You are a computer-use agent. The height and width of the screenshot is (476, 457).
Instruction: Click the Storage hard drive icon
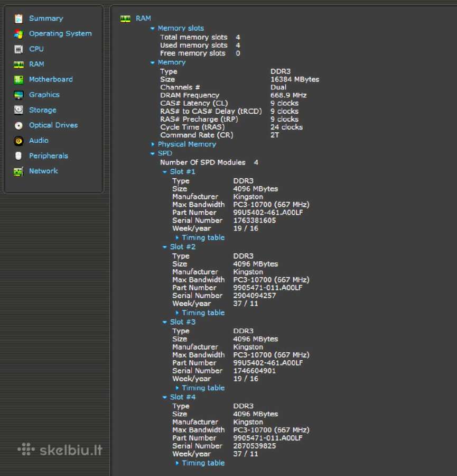[18, 110]
